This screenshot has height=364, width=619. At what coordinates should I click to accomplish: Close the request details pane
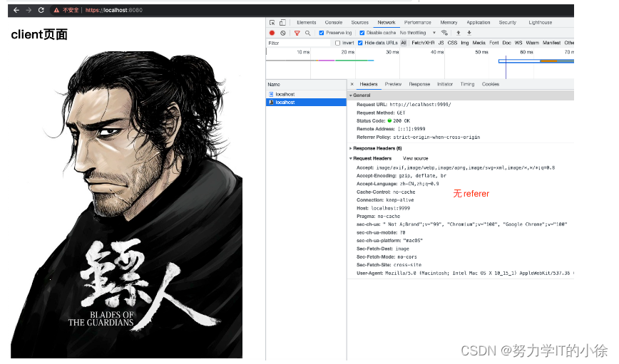[x=352, y=84]
